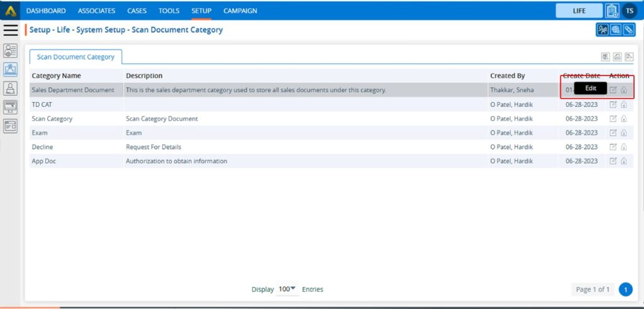The image size is (644, 309).
Task: Select the Scan Document Category tab
Action: pyautogui.click(x=75, y=57)
